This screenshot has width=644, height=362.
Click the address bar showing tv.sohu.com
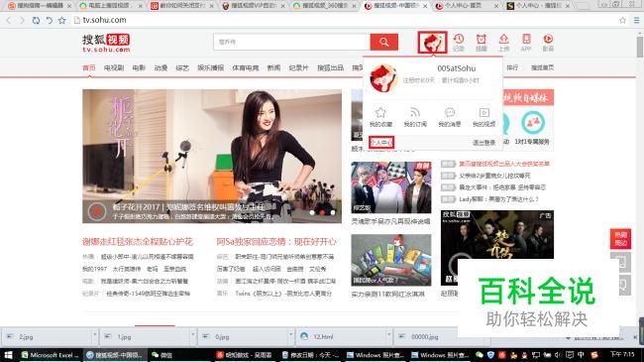click(345, 20)
